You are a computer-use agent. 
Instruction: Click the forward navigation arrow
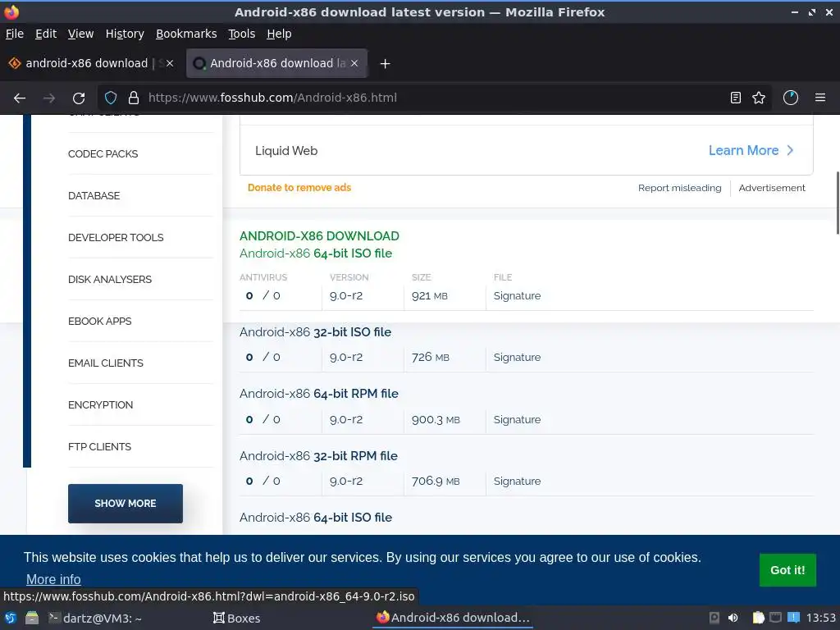(x=49, y=98)
